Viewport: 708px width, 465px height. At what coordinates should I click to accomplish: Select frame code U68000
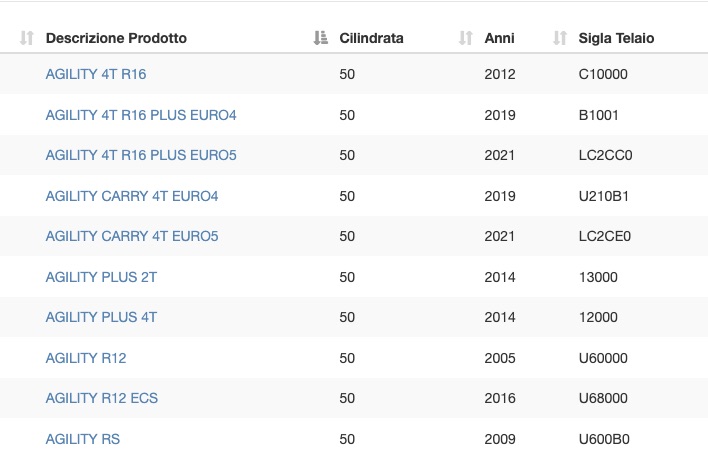(x=603, y=398)
